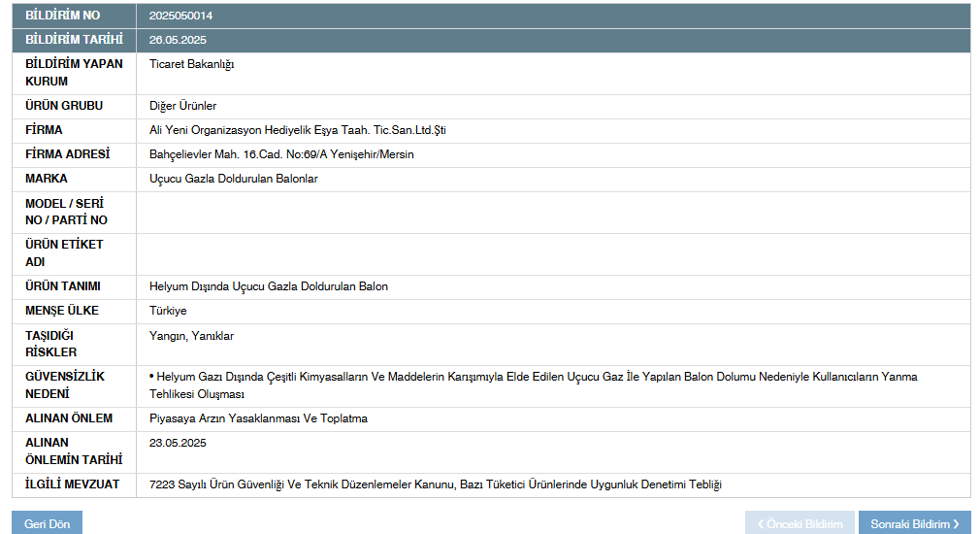Click the ÜRÜN GRUBU label

click(x=64, y=106)
